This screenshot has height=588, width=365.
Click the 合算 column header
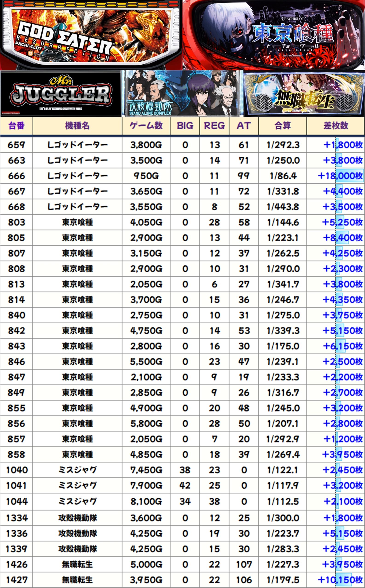pos(283,126)
